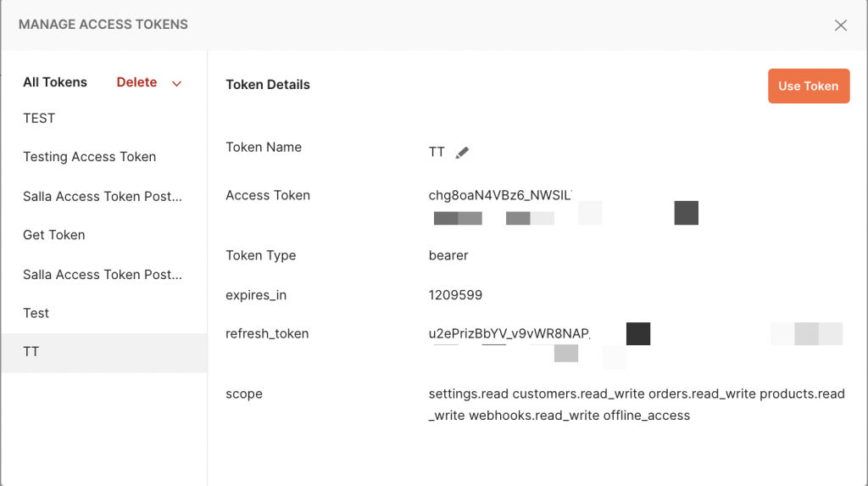Click the scope text listing permissions

637,405
